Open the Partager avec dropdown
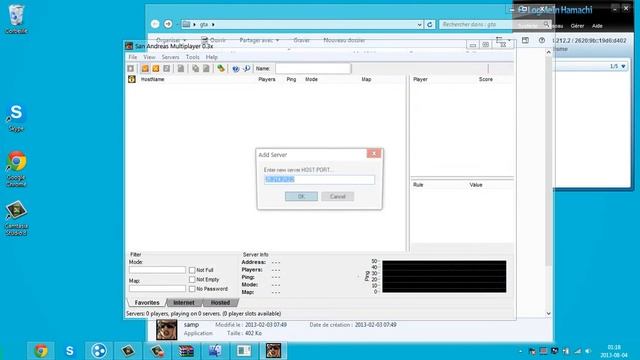Screen dimensions: 640x360 pos(259,40)
